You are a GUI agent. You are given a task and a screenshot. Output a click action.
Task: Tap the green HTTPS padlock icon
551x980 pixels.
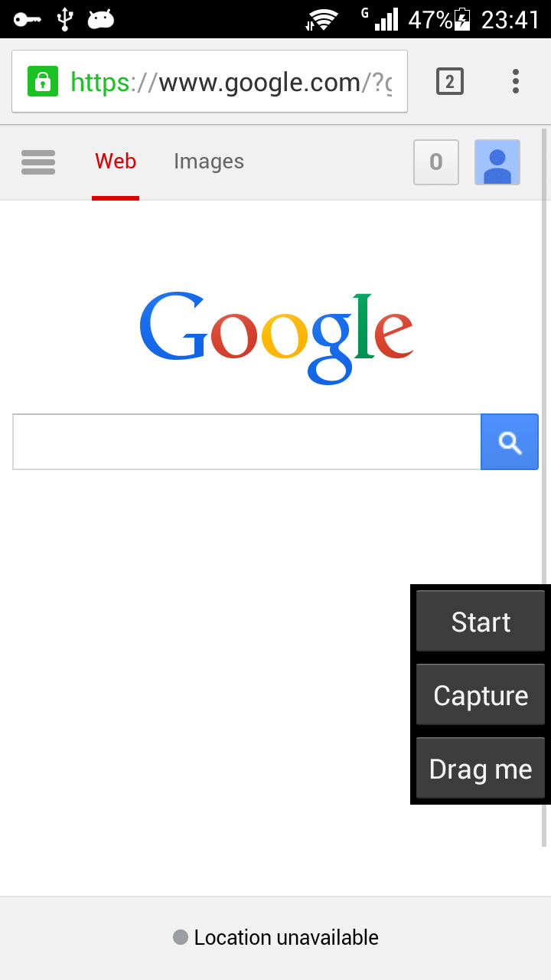[43, 81]
